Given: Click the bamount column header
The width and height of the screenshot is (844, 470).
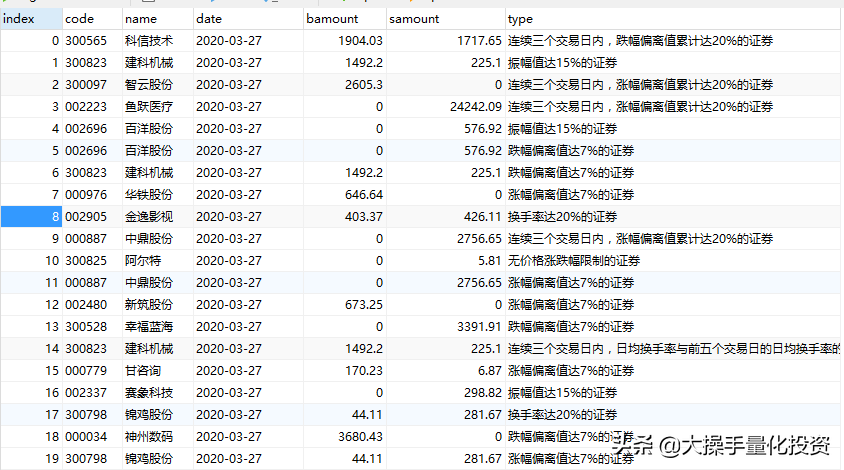Looking at the screenshot, I should pos(344,19).
